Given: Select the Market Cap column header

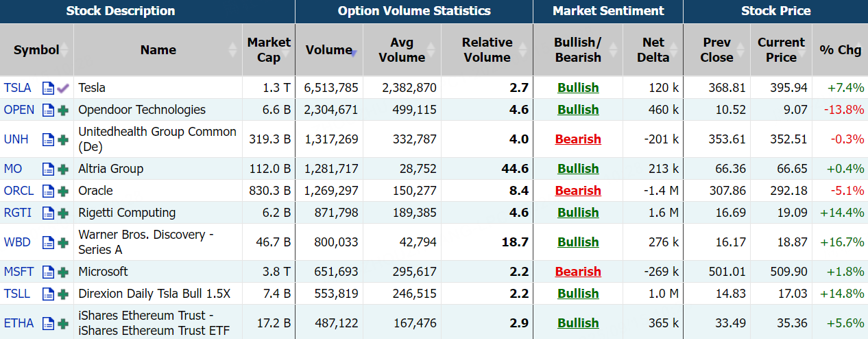Looking at the screenshot, I should (269, 50).
